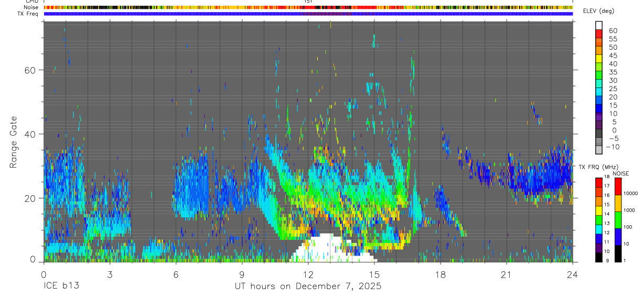Viewport: 644px width, 297px height.
Task: Click the 'Range Gate' y-axis label
Action: point(14,142)
